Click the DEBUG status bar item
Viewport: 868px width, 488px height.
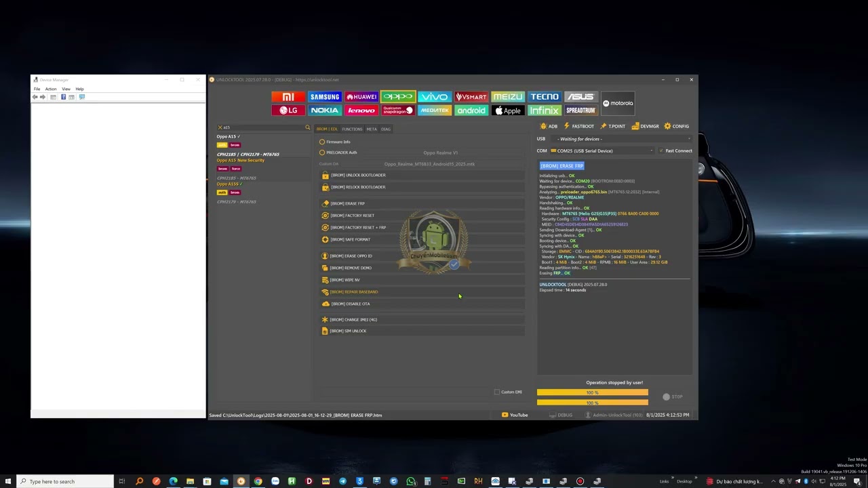coord(561,415)
